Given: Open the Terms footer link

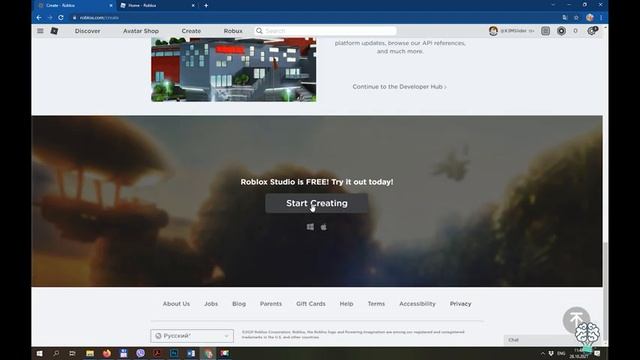Looking at the screenshot, I should pyautogui.click(x=376, y=304).
